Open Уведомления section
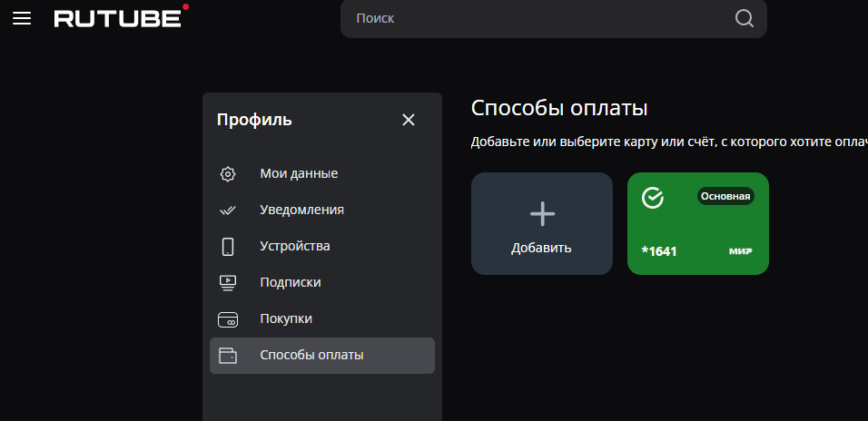 point(322,210)
